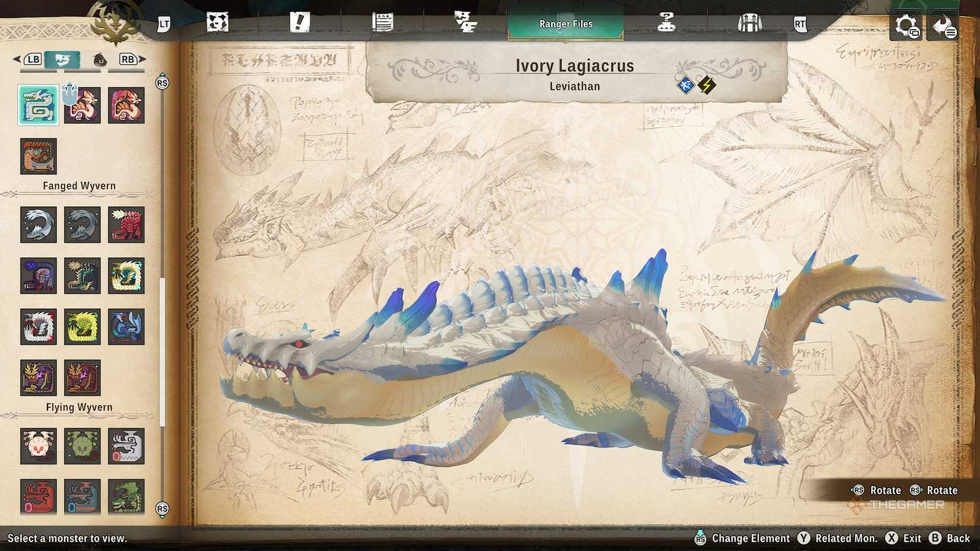Open the question mark figure tab
Viewport: 980px width, 551px height.
click(666, 23)
